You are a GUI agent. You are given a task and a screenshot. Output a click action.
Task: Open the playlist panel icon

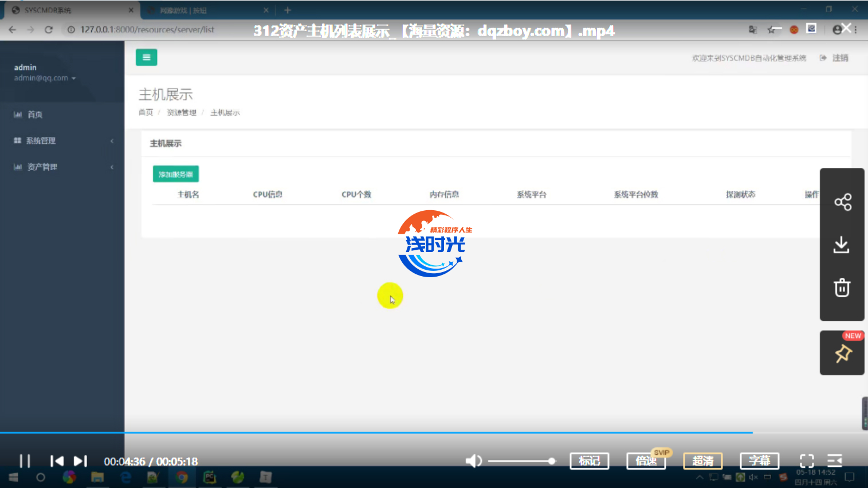[835, 461]
